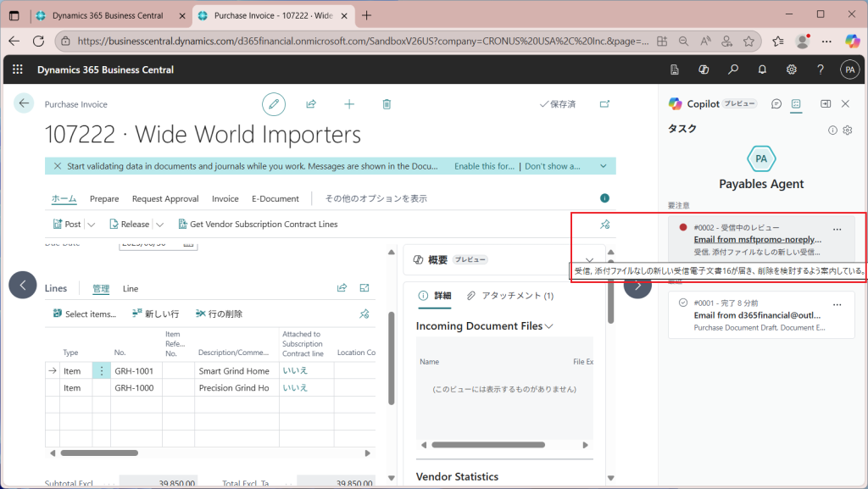The image size is (868, 489).
Task: Close the Copilot panel
Action: (x=845, y=103)
